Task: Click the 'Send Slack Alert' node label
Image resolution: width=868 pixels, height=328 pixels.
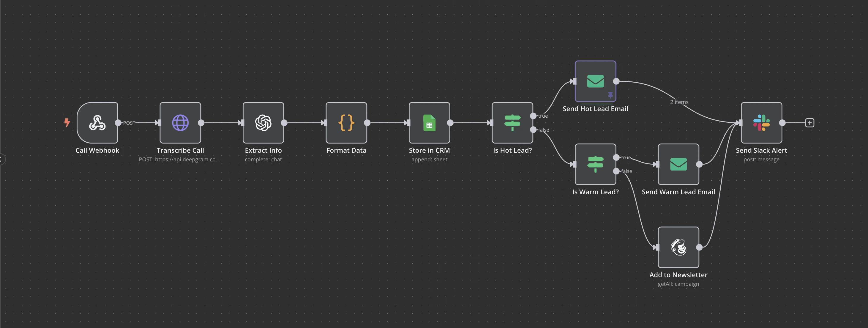Action: point(761,150)
